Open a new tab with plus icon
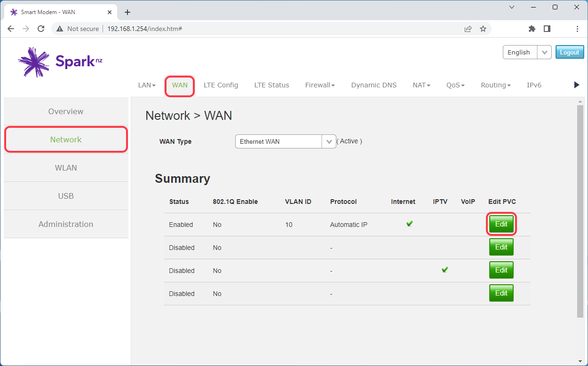Image resolution: width=588 pixels, height=366 pixels. pyautogui.click(x=127, y=12)
